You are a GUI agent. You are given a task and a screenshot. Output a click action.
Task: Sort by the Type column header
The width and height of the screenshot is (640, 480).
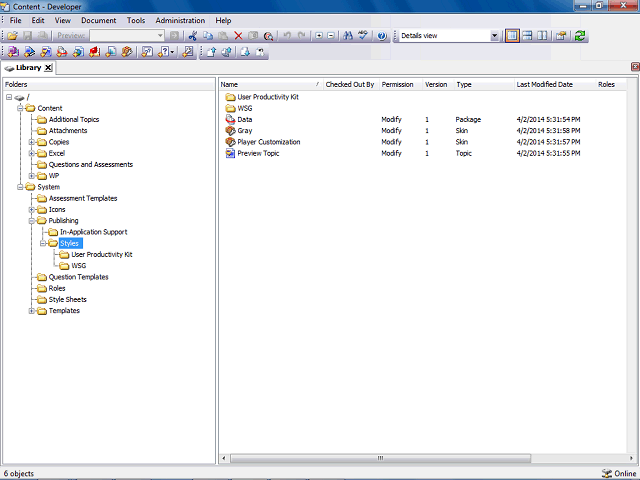tap(484, 84)
